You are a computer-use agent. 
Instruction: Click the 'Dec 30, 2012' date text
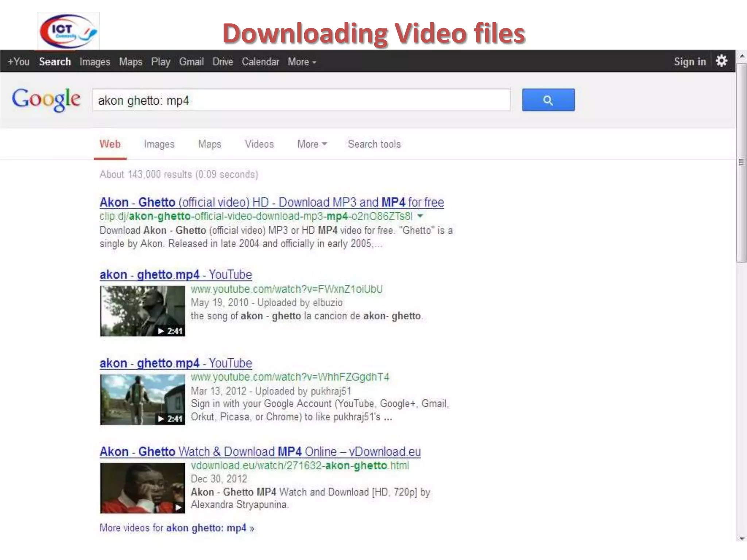point(219,479)
